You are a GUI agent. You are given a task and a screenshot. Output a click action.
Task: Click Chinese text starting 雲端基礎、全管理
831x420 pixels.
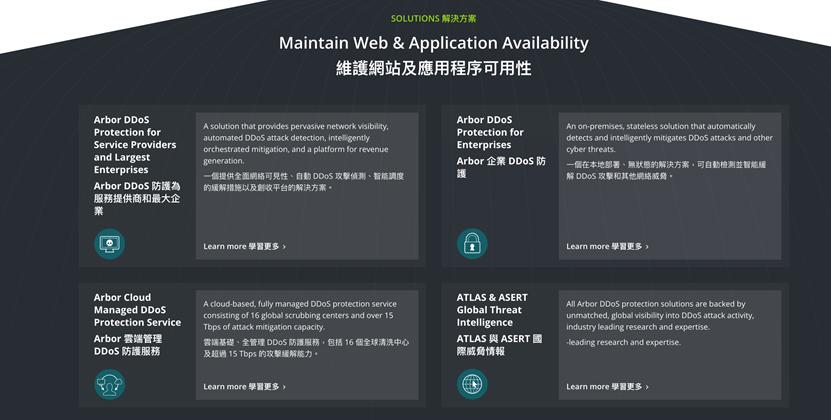306,348
